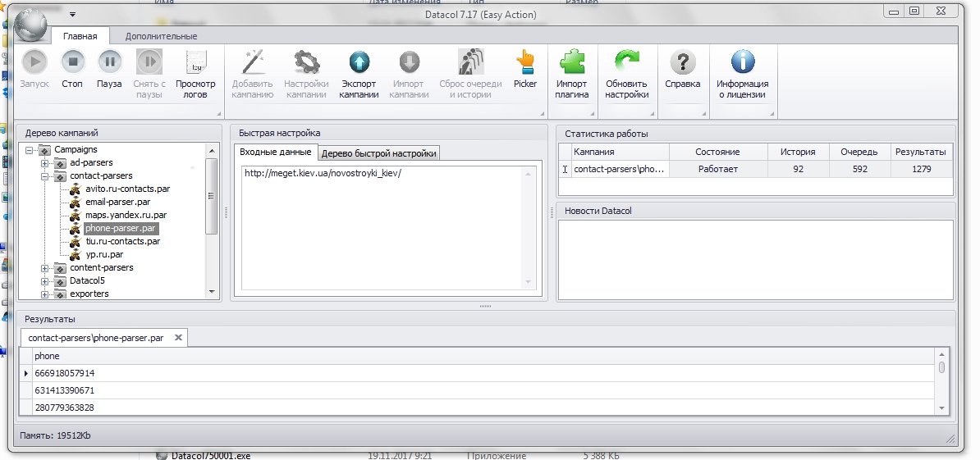Image resolution: width=980 pixels, height=460 pixels.
Task: Switch to the Дополнительные ribbon tab
Action: click(161, 36)
